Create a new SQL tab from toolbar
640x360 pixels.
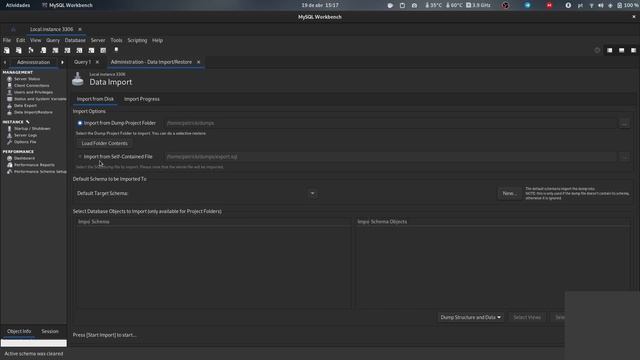click(7, 50)
